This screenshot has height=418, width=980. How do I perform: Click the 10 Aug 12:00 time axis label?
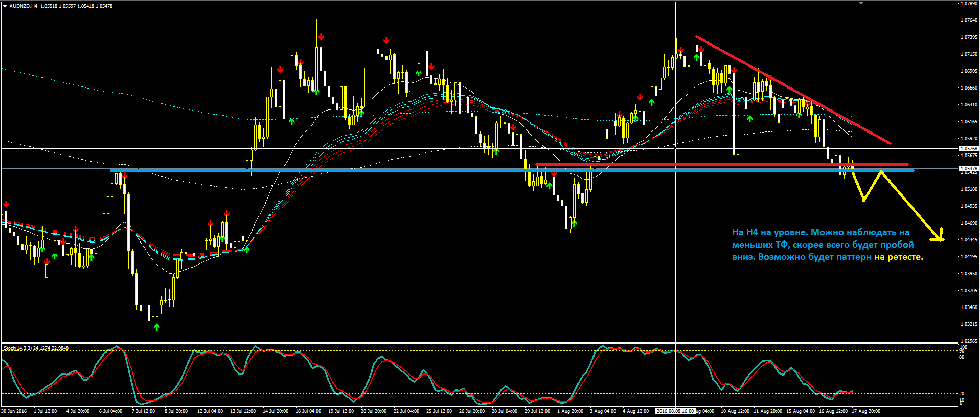735,411
